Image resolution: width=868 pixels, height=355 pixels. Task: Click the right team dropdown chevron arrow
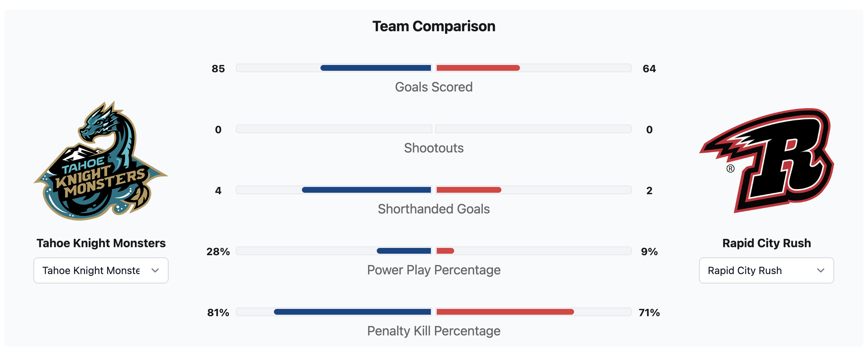coord(821,270)
